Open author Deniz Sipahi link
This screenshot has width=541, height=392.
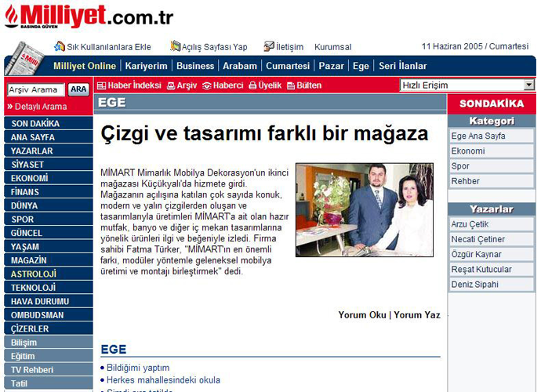[492, 285]
